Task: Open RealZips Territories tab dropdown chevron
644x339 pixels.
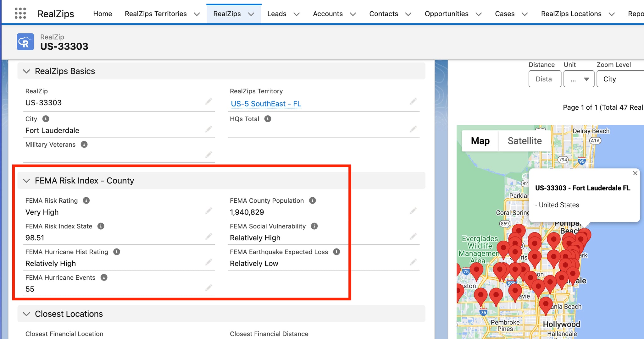Action: [x=197, y=14]
